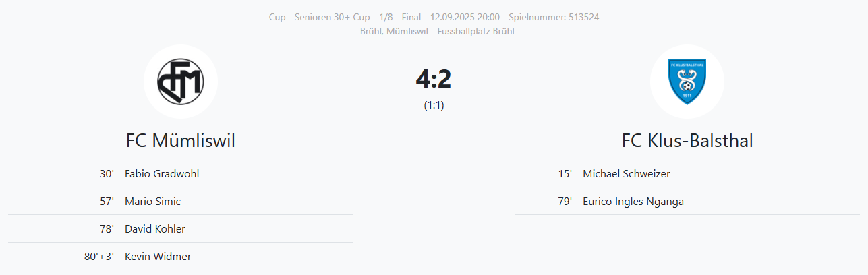Select goal scorer Michael Schweizer
The image size is (868, 275).
(626, 174)
